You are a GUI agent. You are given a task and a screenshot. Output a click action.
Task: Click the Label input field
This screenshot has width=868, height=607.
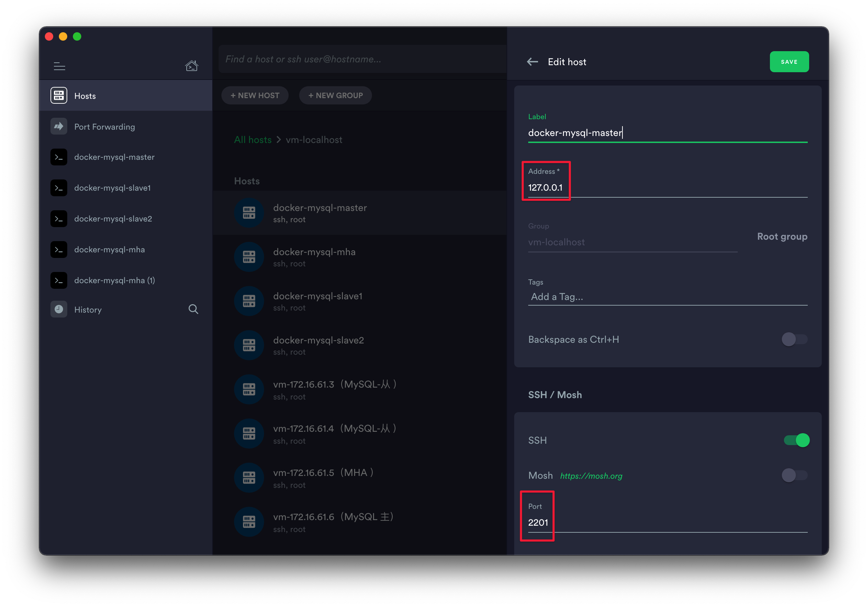[668, 133]
